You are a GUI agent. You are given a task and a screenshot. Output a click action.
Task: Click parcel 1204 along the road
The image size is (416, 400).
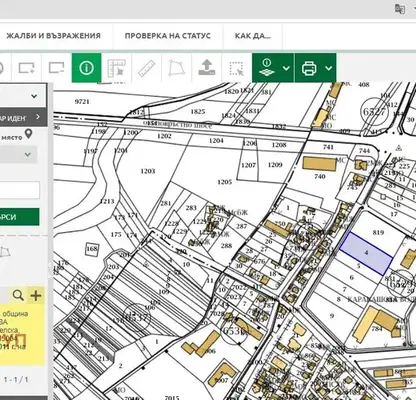pos(216,141)
